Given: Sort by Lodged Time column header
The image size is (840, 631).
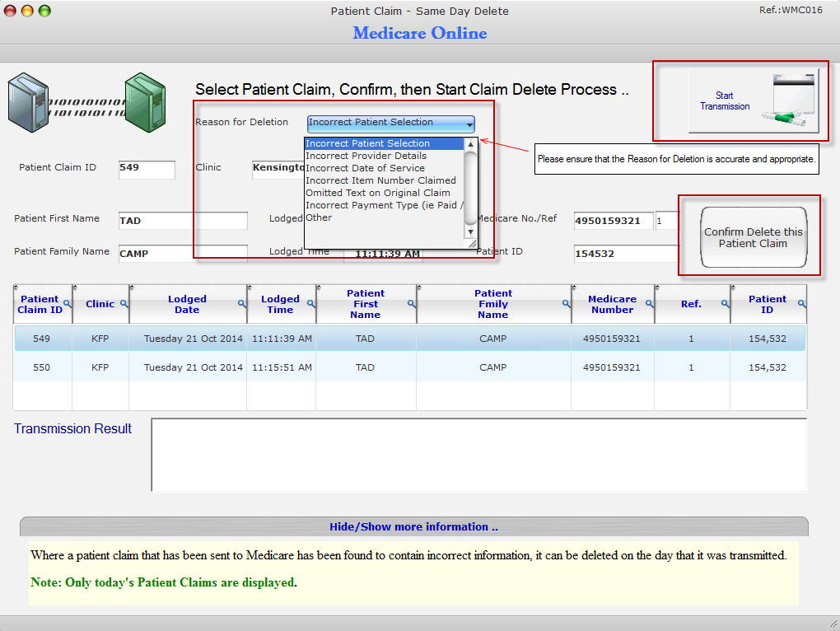Looking at the screenshot, I should pos(280,304).
